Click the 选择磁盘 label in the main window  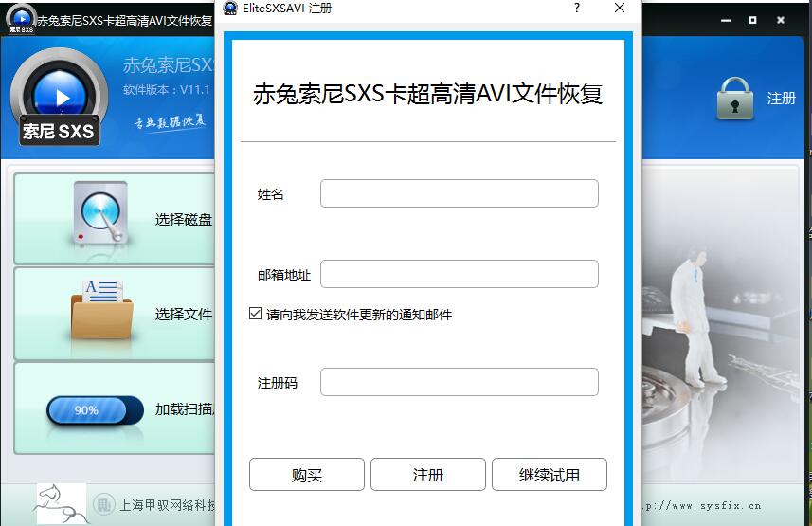coord(183,219)
